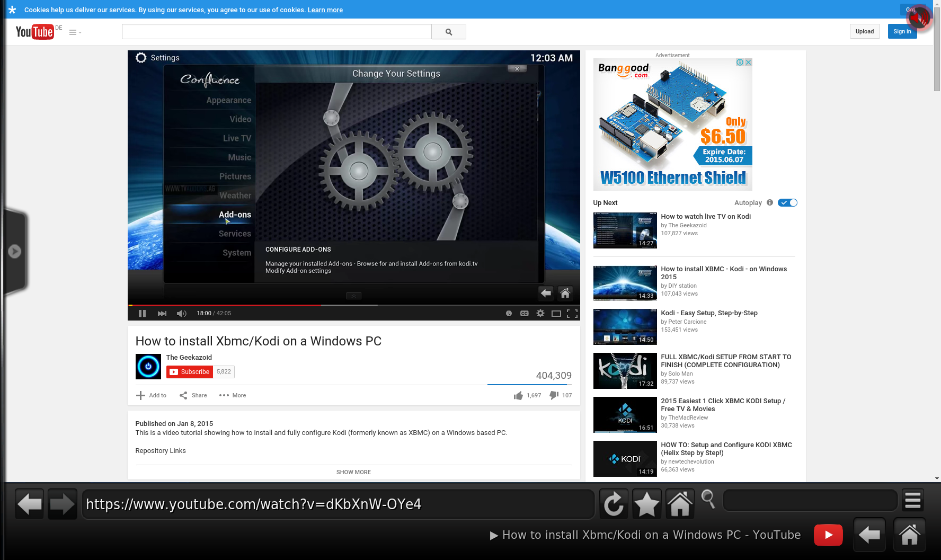Enter fullscreen video mode

point(572,314)
